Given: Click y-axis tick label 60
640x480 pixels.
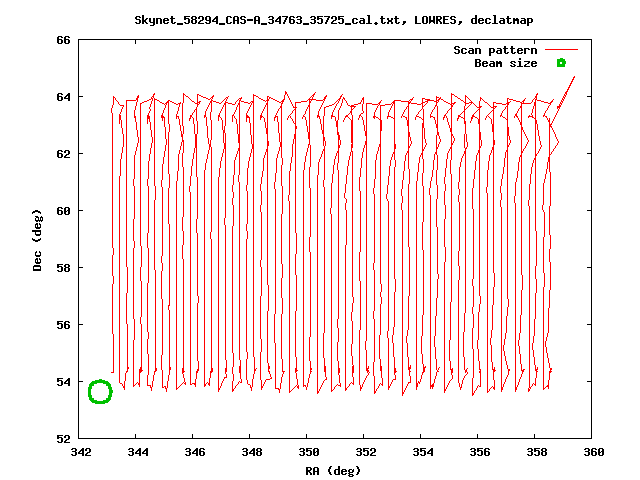Looking at the screenshot, I should click(x=63, y=211).
